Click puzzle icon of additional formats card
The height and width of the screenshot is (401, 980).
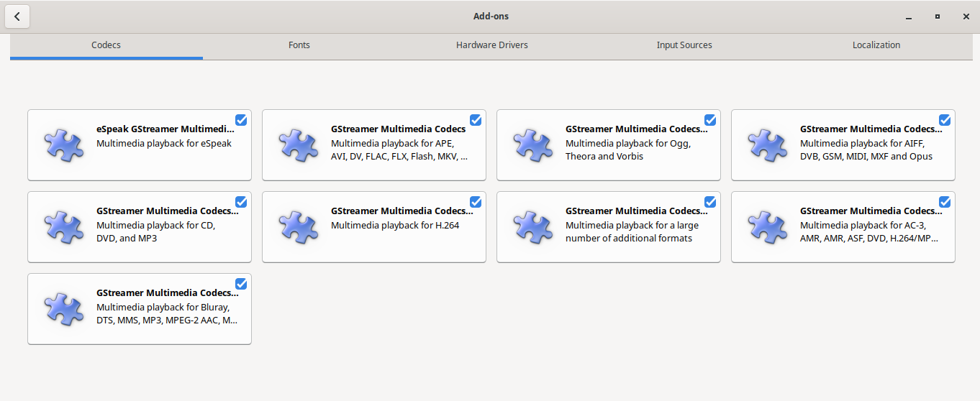(533, 227)
